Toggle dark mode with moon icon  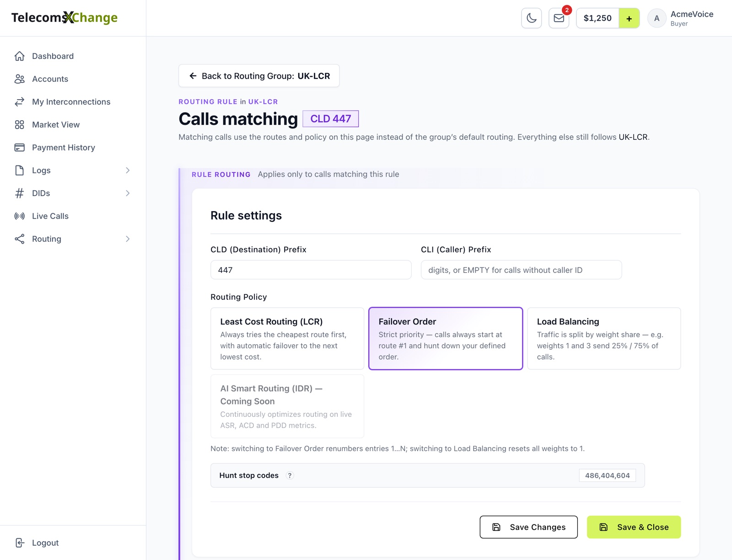tap(531, 18)
